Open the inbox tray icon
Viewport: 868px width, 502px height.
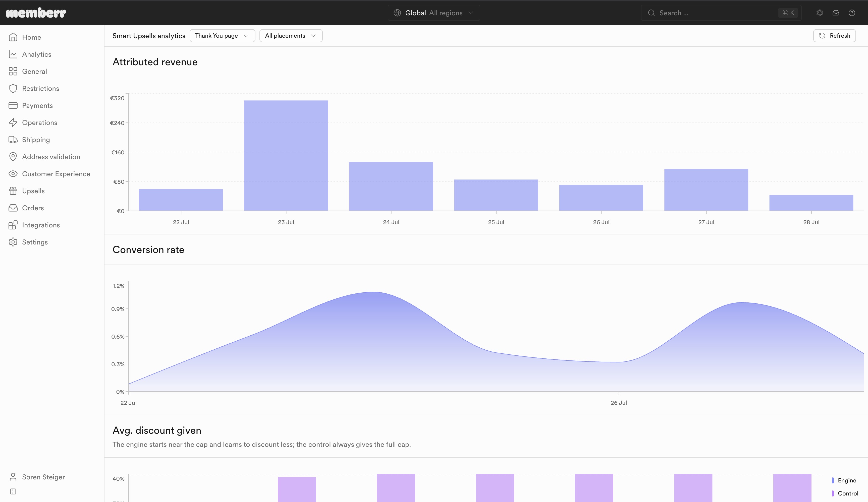pyautogui.click(x=836, y=13)
